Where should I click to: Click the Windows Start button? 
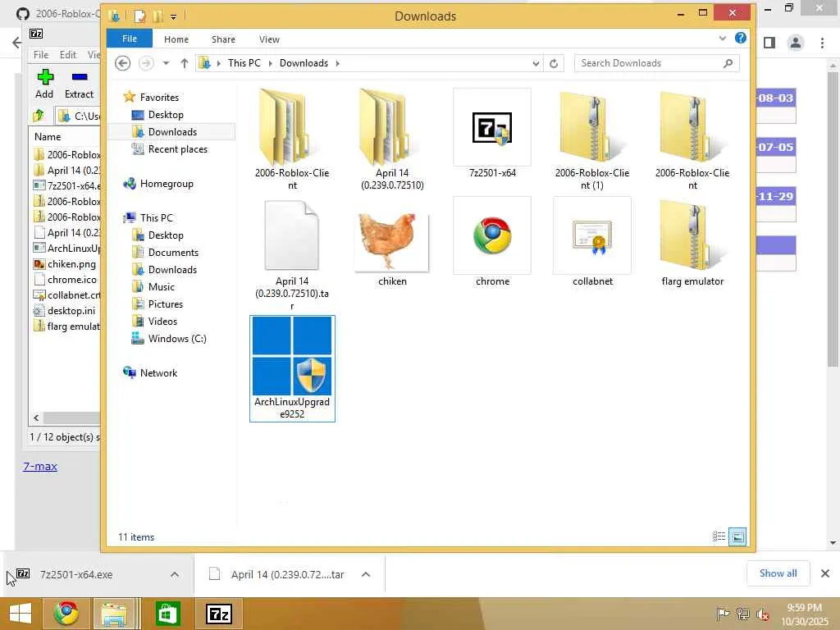(21, 614)
